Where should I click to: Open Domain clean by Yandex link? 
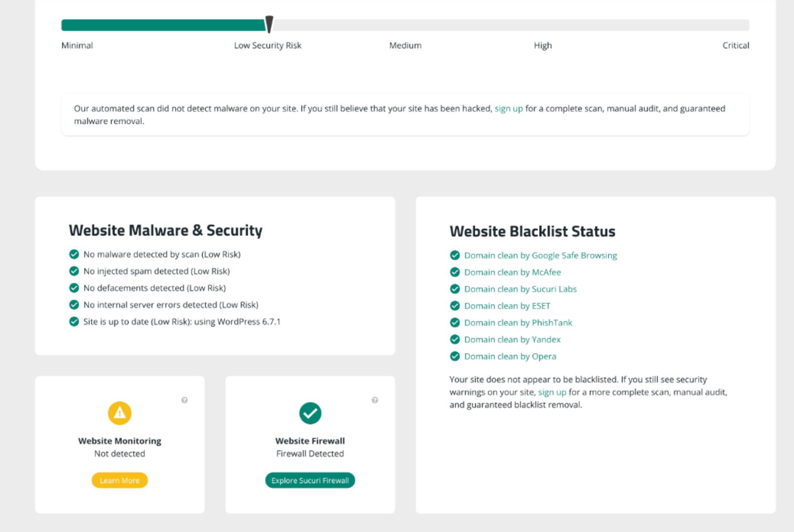point(512,340)
